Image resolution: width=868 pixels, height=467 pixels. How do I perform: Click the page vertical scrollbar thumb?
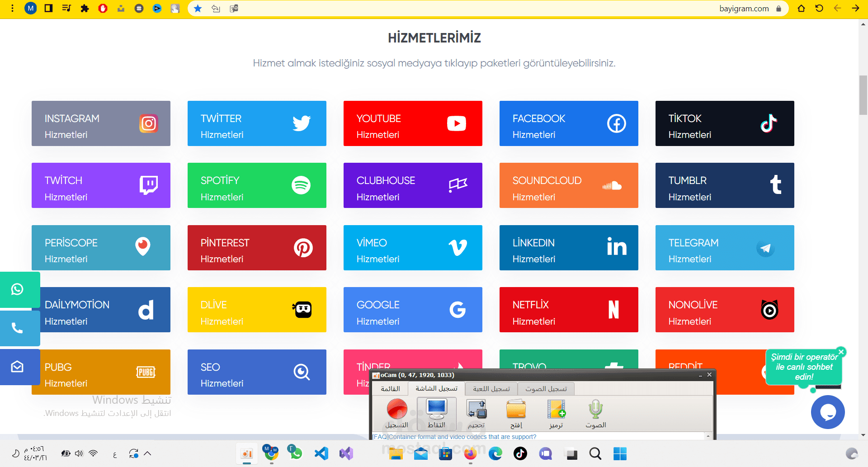click(863, 95)
